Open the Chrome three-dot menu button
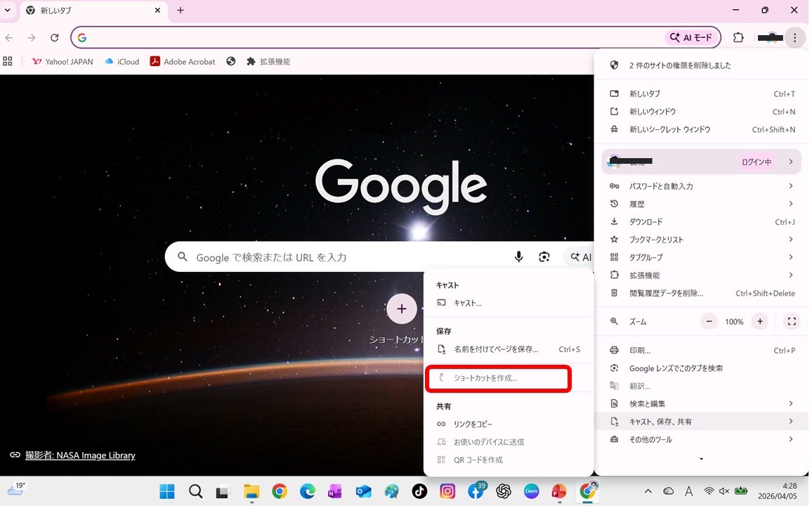 [x=794, y=38]
